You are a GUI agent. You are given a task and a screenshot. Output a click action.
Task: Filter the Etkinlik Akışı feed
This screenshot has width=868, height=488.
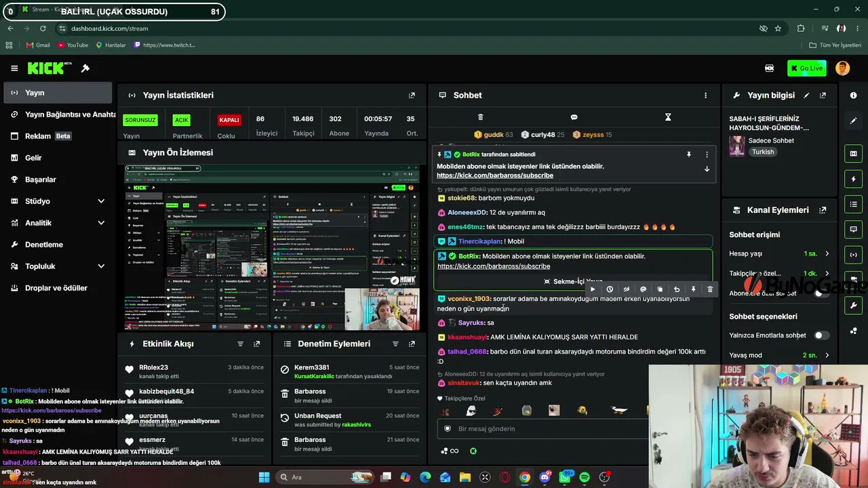240,344
